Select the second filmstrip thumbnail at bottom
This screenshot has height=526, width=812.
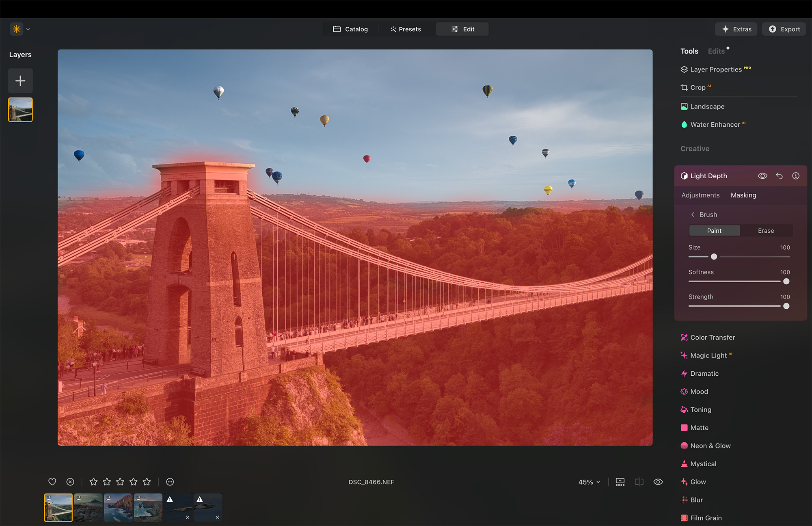pos(88,507)
